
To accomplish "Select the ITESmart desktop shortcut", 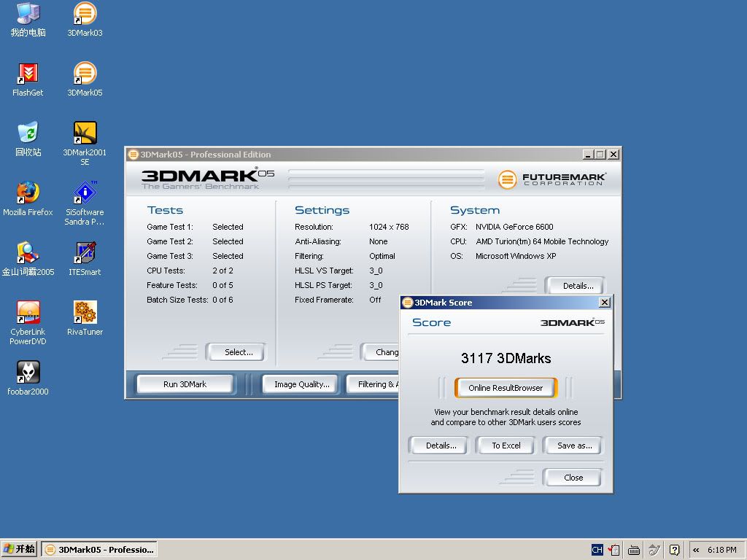I will pyautogui.click(x=85, y=259).
